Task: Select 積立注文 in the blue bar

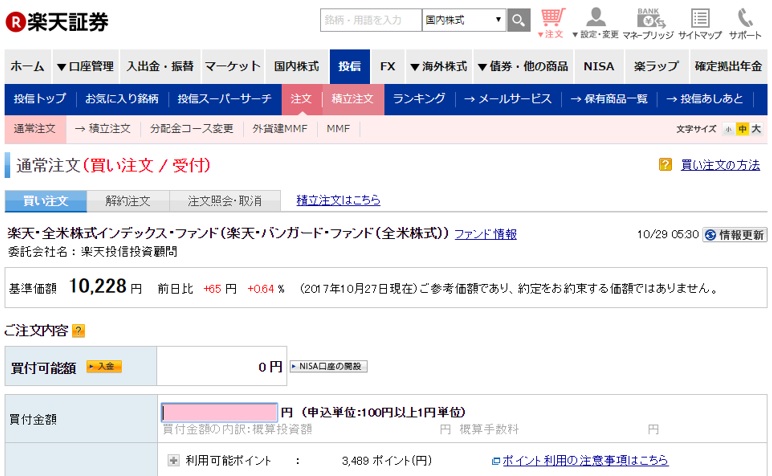Action: coord(353,99)
